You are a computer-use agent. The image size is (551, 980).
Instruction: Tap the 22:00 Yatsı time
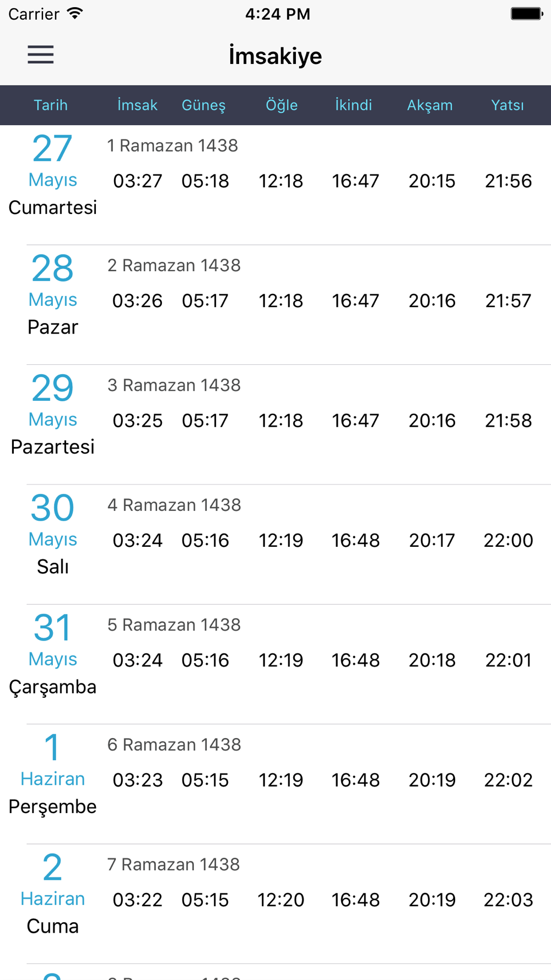click(508, 540)
